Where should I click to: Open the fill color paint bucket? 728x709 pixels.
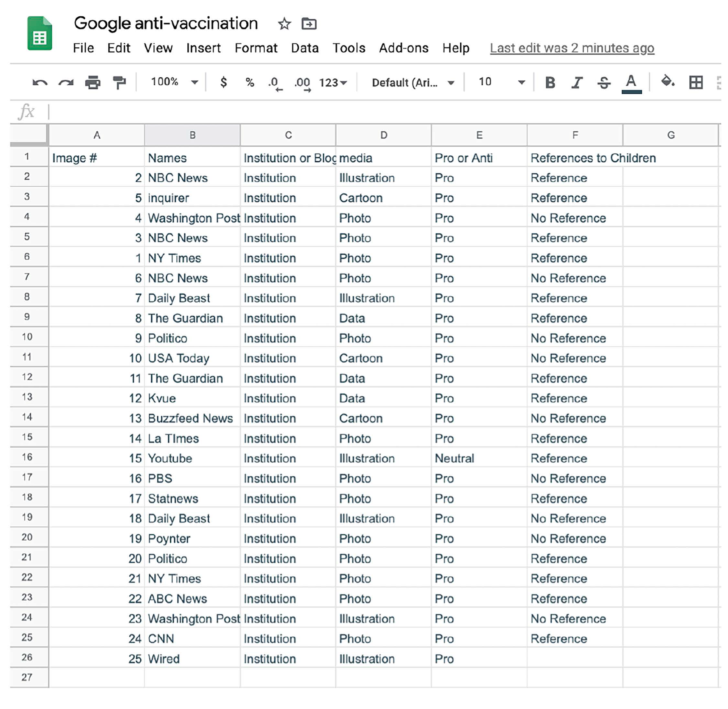click(667, 81)
